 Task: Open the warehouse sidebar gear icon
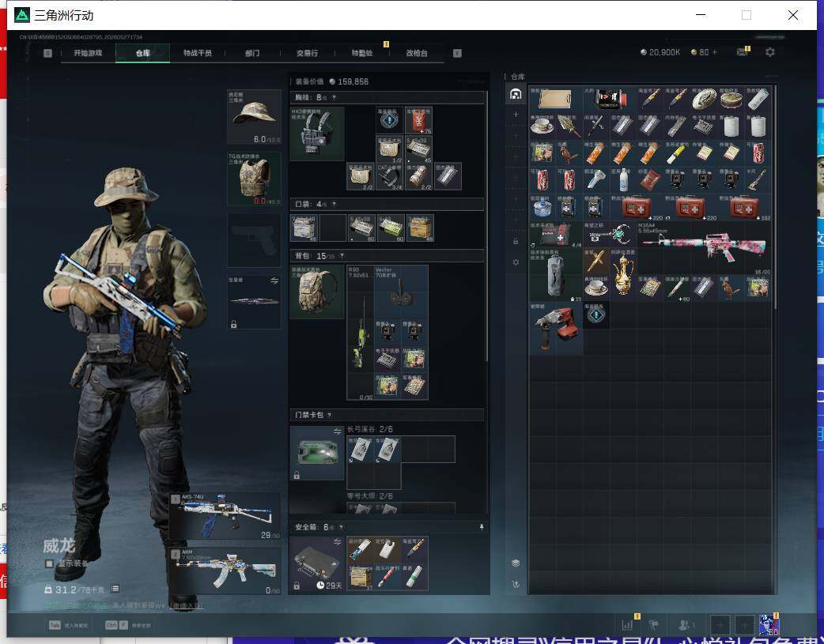[x=516, y=262]
